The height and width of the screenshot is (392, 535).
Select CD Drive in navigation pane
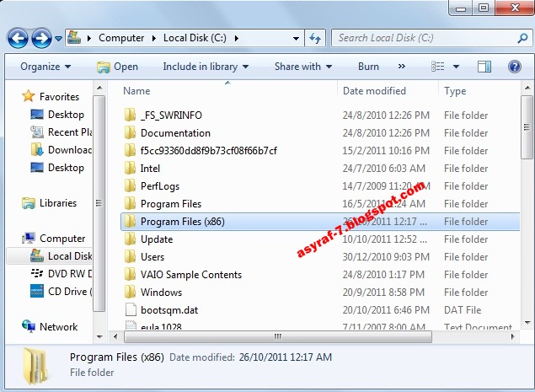62,292
